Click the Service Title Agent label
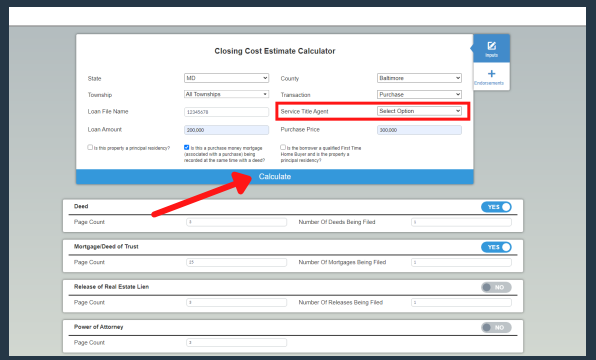596x360 pixels. coord(304,111)
